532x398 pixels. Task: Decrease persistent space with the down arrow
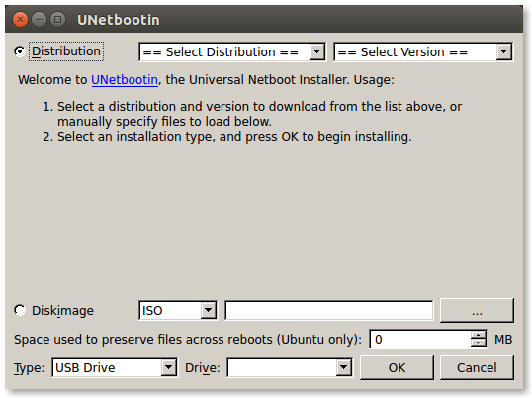[479, 343]
